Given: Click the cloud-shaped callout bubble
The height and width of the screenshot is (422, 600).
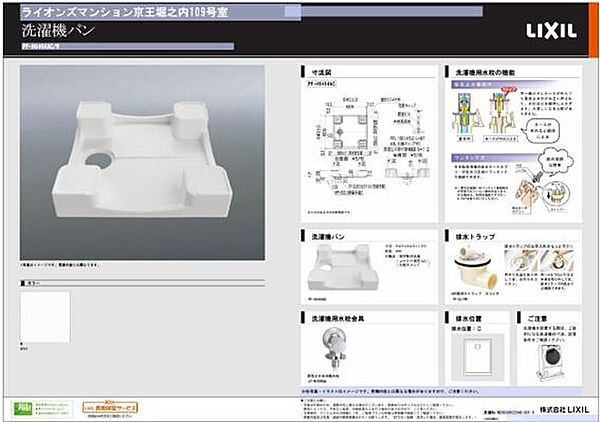Looking at the screenshot, I should (x=556, y=161).
